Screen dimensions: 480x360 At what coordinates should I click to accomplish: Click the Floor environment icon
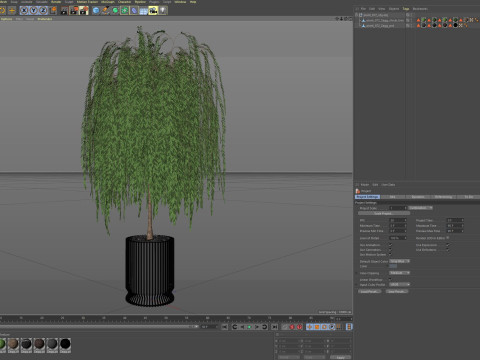click(x=143, y=11)
